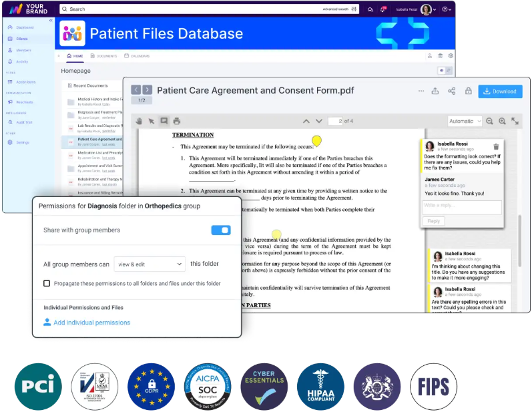Open previous file with left arrow button
This screenshot has width=532, height=414.
pyautogui.click(x=136, y=89)
